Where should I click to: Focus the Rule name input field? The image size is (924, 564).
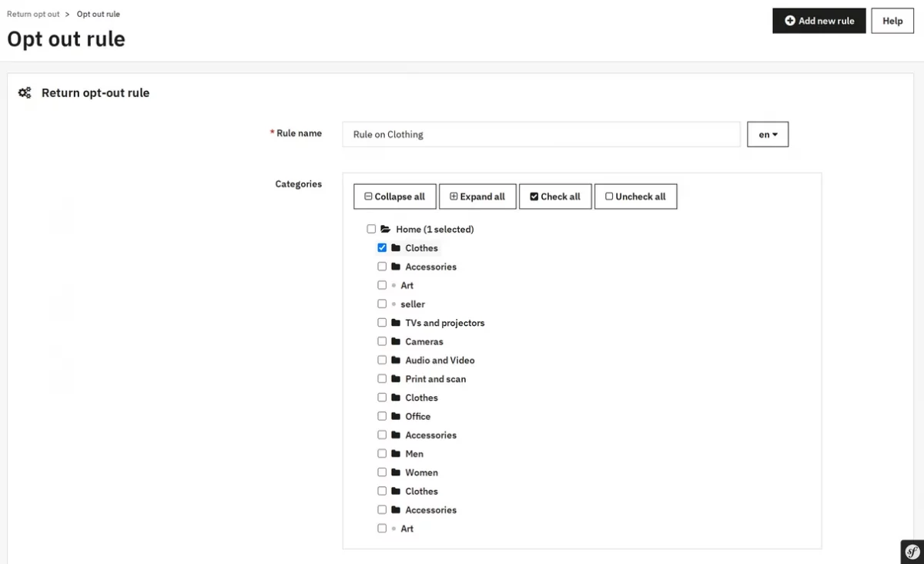[541, 134]
